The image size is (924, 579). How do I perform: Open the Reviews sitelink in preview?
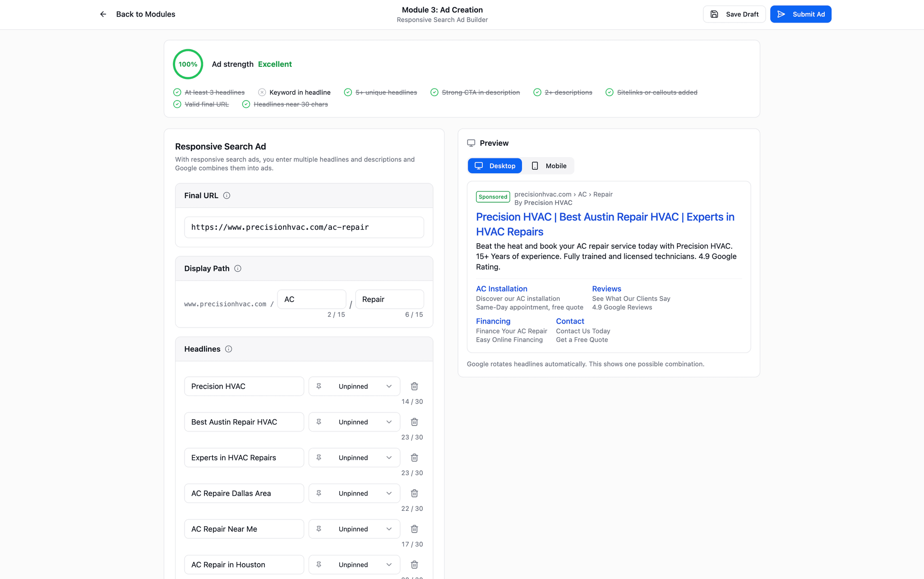point(606,289)
